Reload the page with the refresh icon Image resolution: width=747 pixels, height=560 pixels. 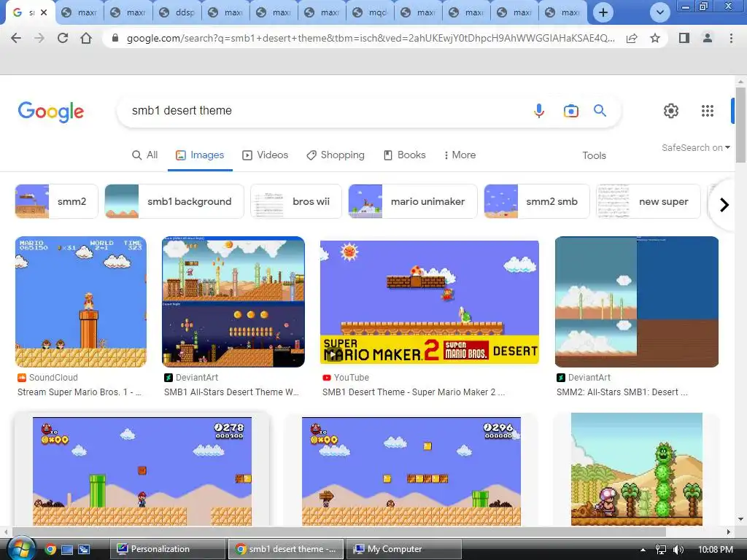tap(63, 38)
